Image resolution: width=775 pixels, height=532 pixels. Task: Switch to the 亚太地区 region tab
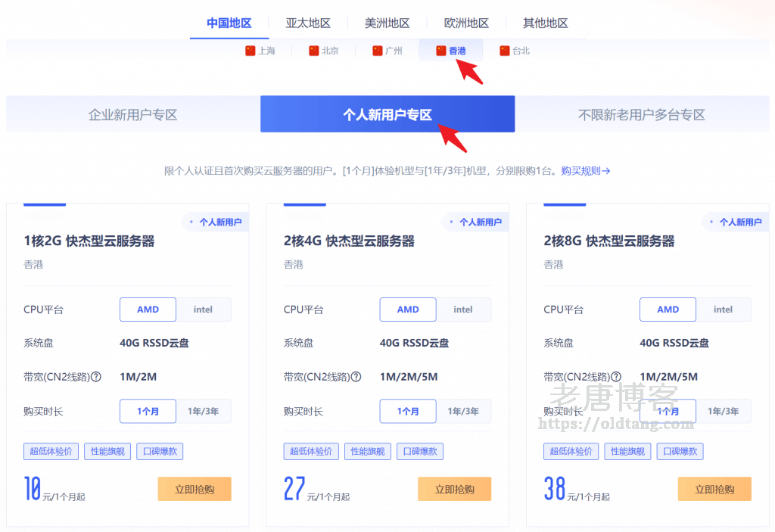pos(308,23)
